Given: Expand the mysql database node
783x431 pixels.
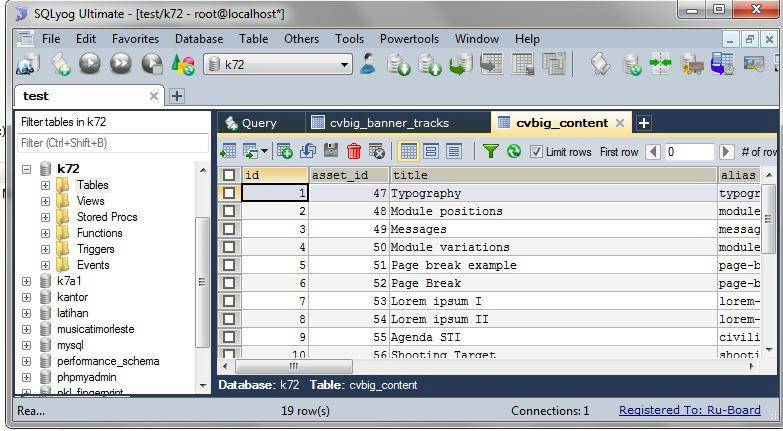Looking at the screenshot, I should coord(26,345).
